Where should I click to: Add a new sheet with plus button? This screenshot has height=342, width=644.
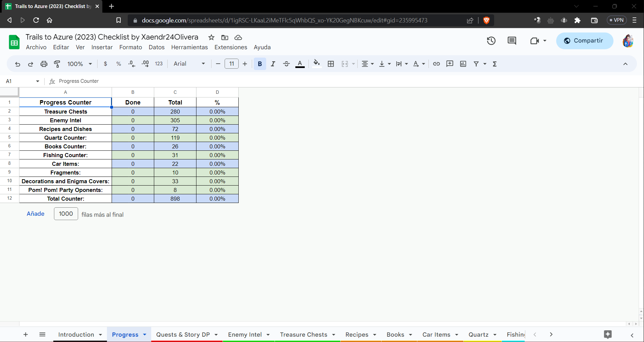[25, 334]
